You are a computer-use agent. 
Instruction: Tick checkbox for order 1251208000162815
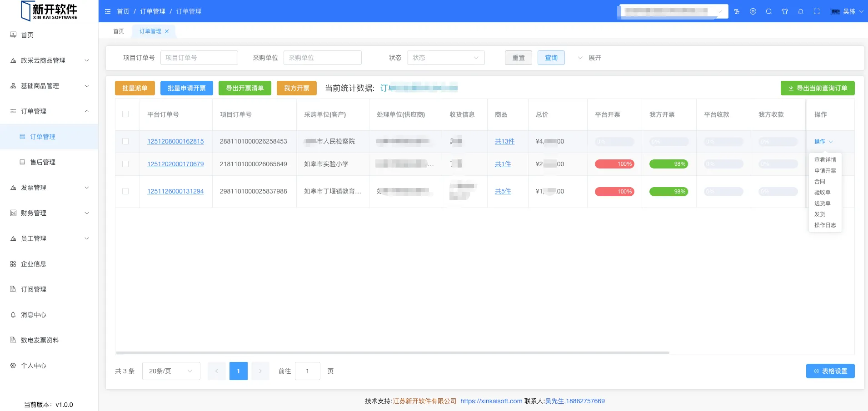(x=125, y=141)
